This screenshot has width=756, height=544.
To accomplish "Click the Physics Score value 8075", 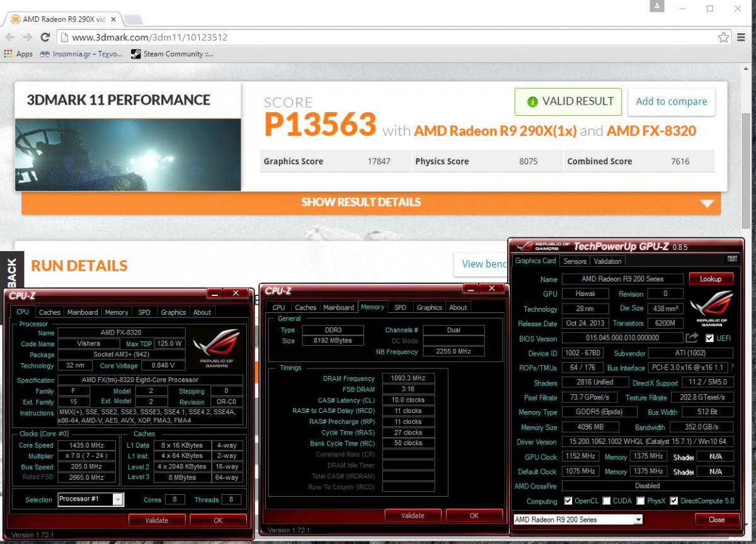I will (528, 161).
